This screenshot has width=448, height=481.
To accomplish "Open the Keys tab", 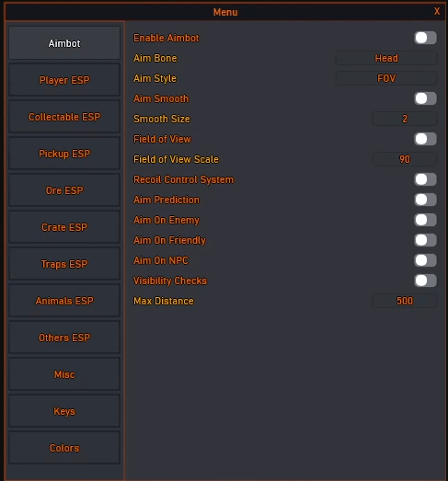I will coord(64,411).
